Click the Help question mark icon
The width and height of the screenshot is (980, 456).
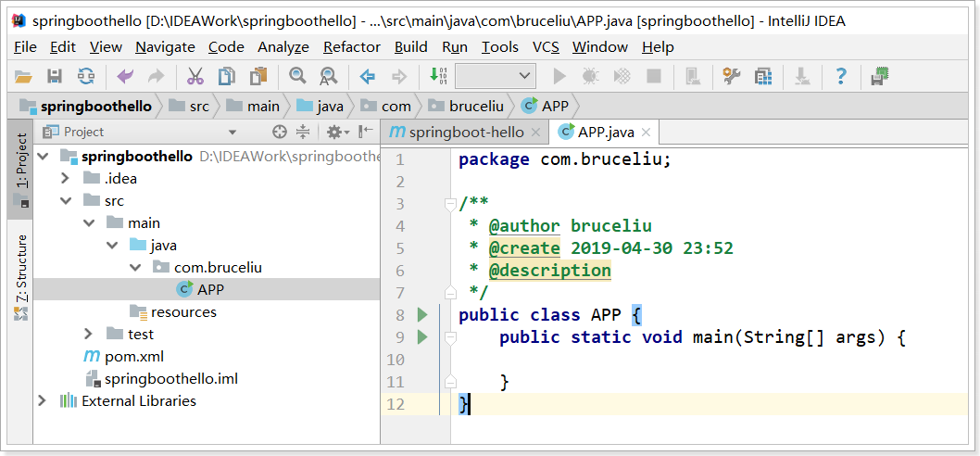[841, 76]
